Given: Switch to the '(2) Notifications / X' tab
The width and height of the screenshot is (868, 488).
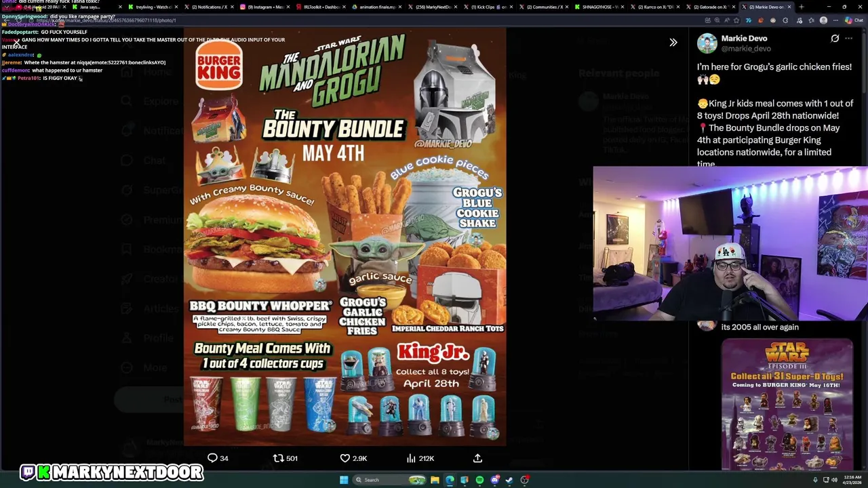Looking at the screenshot, I should point(208,7).
